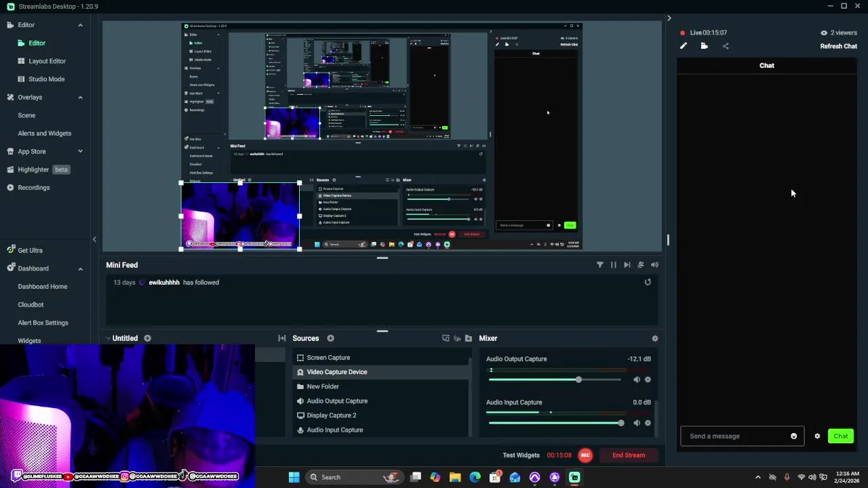Click the share stream icon
The image size is (868, 488).
[726, 46]
